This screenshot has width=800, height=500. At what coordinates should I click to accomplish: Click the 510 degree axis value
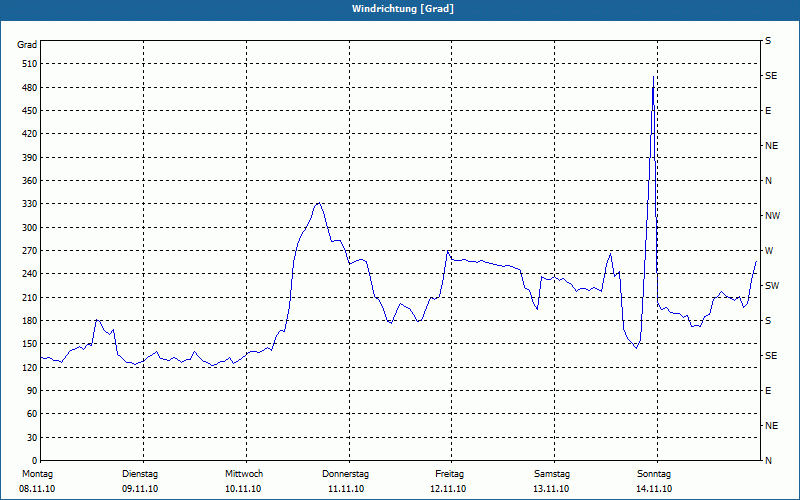(30, 64)
